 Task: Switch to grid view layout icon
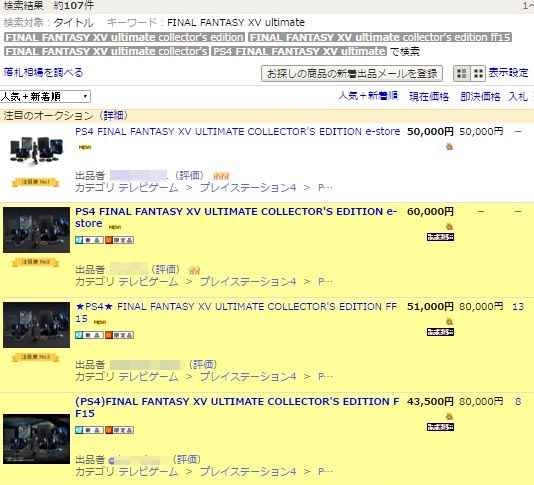point(478,73)
